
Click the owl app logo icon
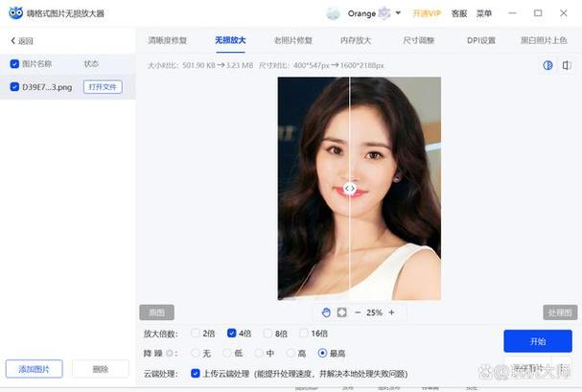15,13
